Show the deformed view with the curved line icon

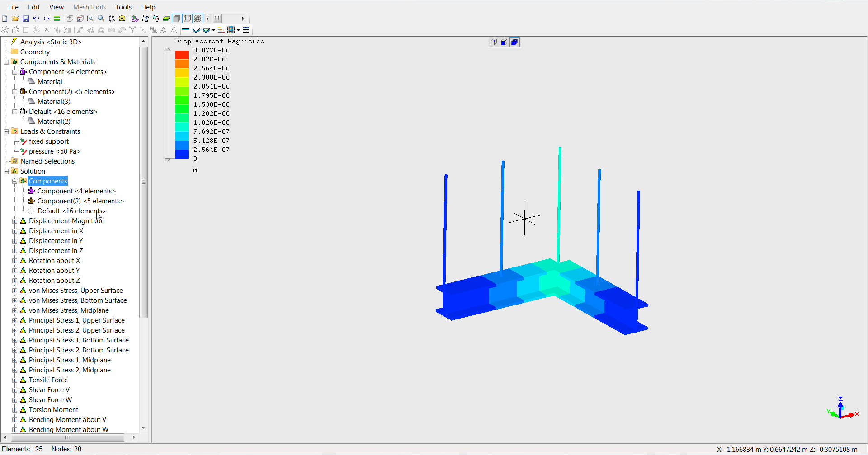click(196, 30)
